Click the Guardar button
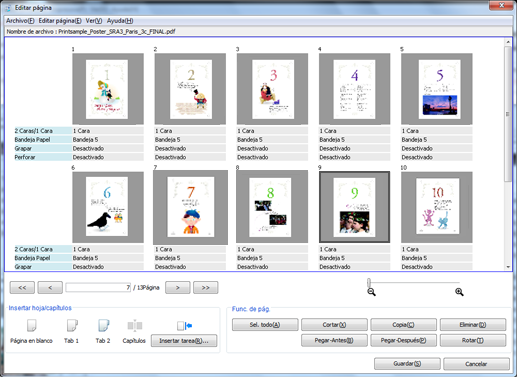The height and width of the screenshot is (377, 517). pyautogui.click(x=407, y=364)
